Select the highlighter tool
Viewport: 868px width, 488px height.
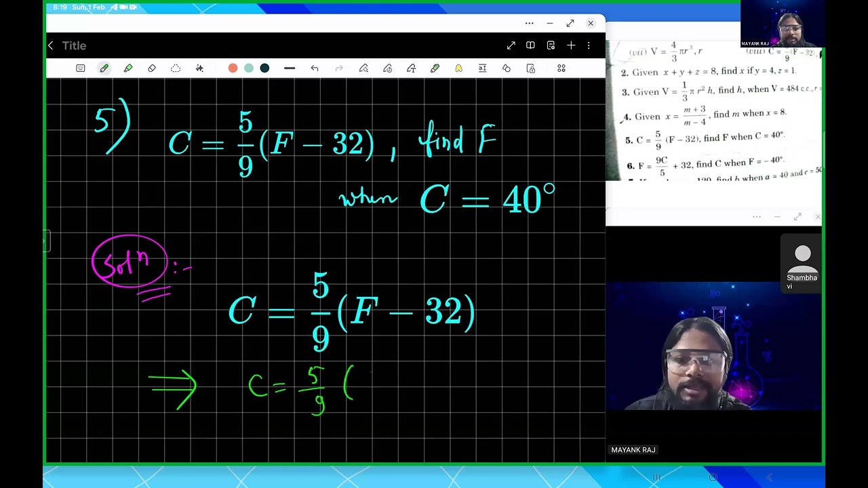[128, 68]
